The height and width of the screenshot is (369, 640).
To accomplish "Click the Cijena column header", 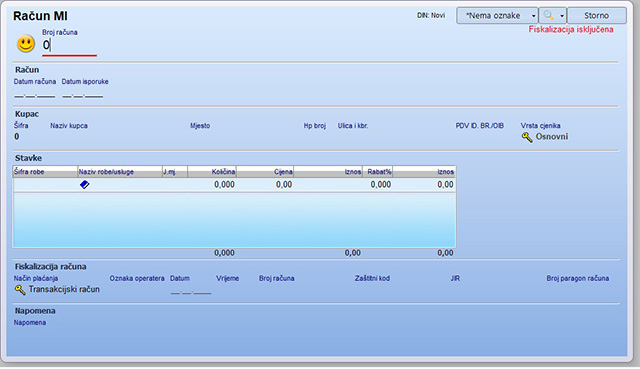I will tap(265, 172).
